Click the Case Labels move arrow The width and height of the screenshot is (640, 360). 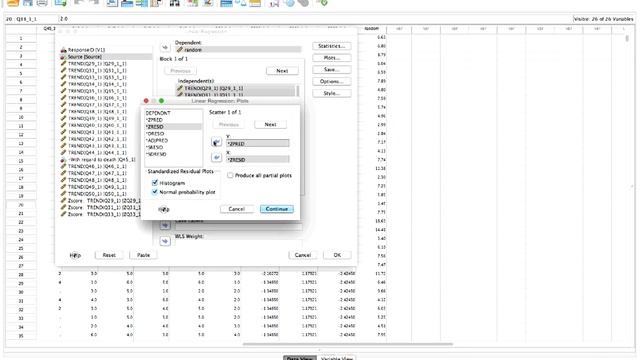point(165,225)
